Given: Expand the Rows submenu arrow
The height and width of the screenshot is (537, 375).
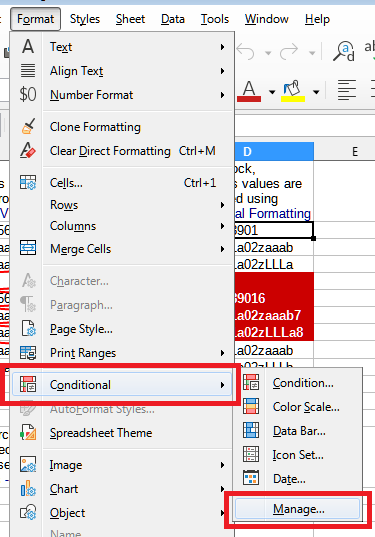Looking at the screenshot, I should [x=223, y=205].
